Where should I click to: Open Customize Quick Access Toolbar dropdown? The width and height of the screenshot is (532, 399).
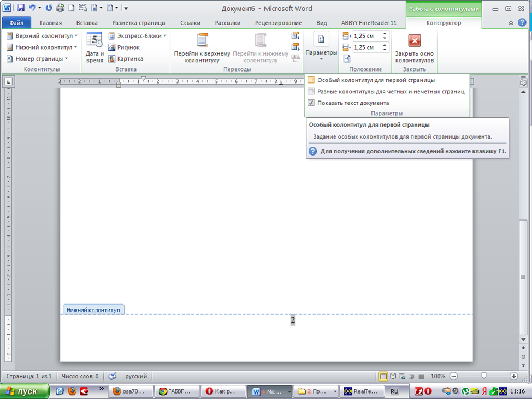coord(126,8)
